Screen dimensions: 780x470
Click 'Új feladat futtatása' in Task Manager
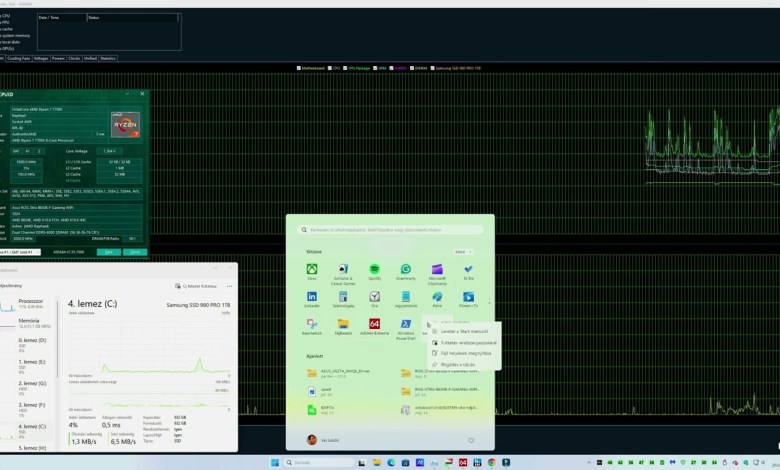pyautogui.click(x=198, y=286)
